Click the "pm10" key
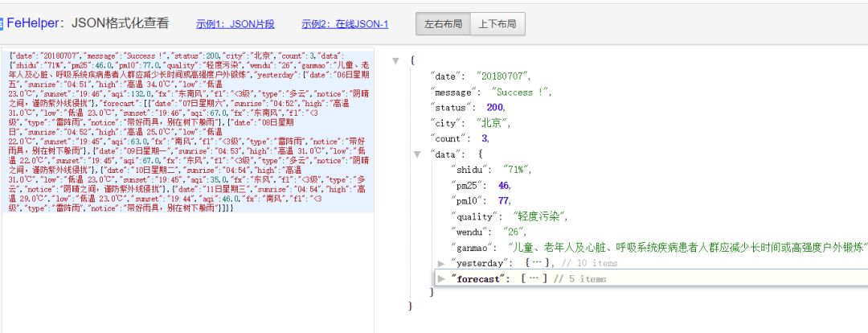 (468, 200)
